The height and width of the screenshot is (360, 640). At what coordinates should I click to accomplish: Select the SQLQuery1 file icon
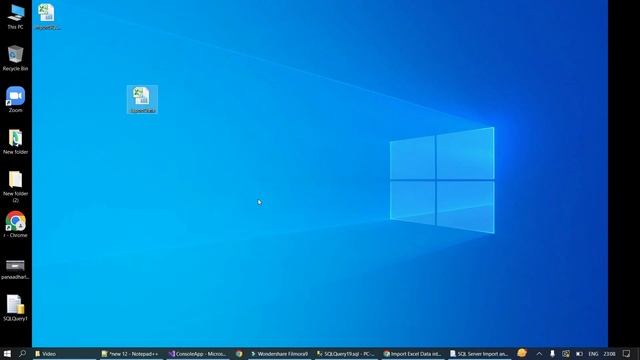coord(16,308)
